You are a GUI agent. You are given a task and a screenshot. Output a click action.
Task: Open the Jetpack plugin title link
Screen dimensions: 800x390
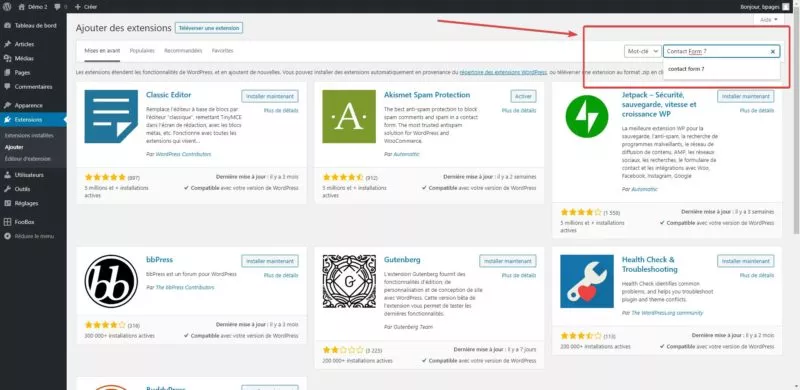click(660, 105)
